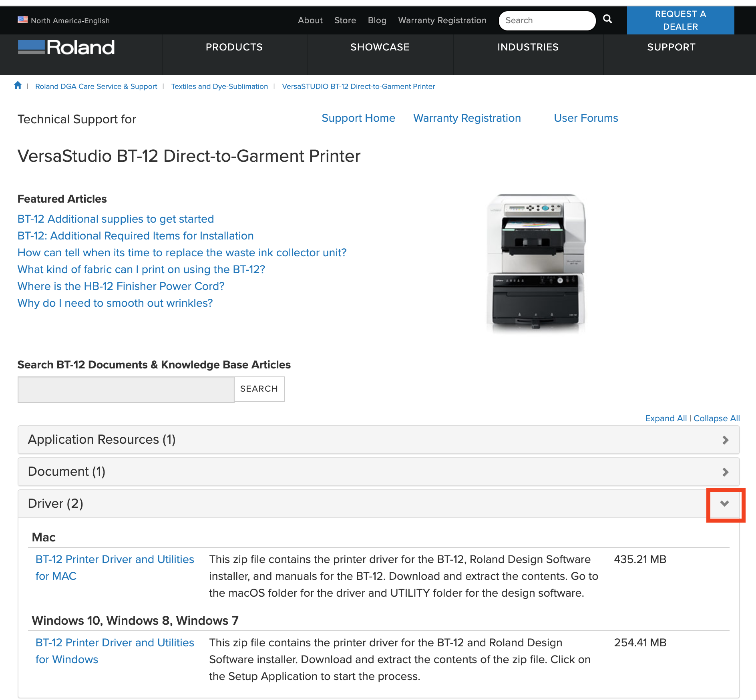Collapse the Driver (2) section chevron
Viewport: 756px width, 700px height.
(x=725, y=504)
